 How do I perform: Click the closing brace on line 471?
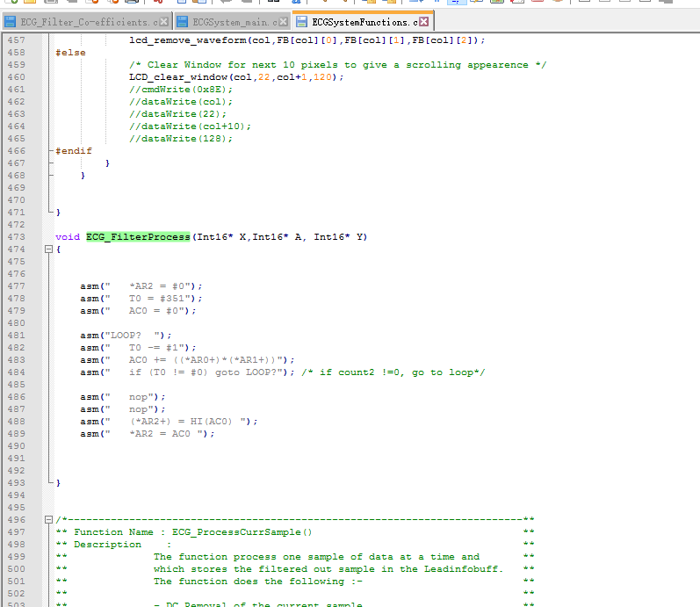click(58, 213)
